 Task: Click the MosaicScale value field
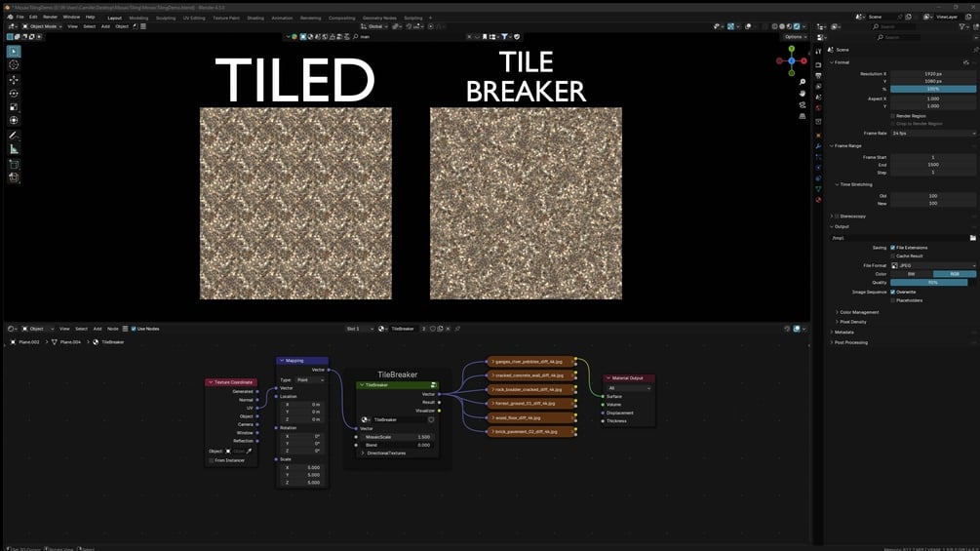click(x=398, y=437)
